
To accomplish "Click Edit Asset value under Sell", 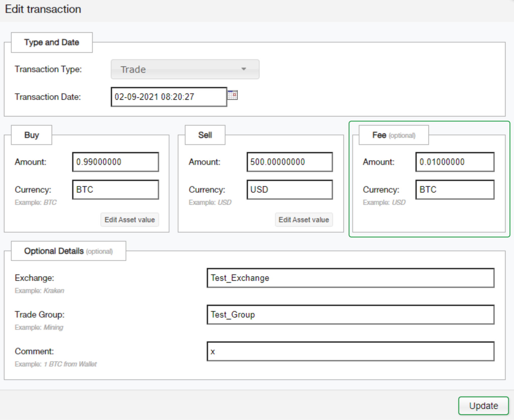I will (x=304, y=220).
